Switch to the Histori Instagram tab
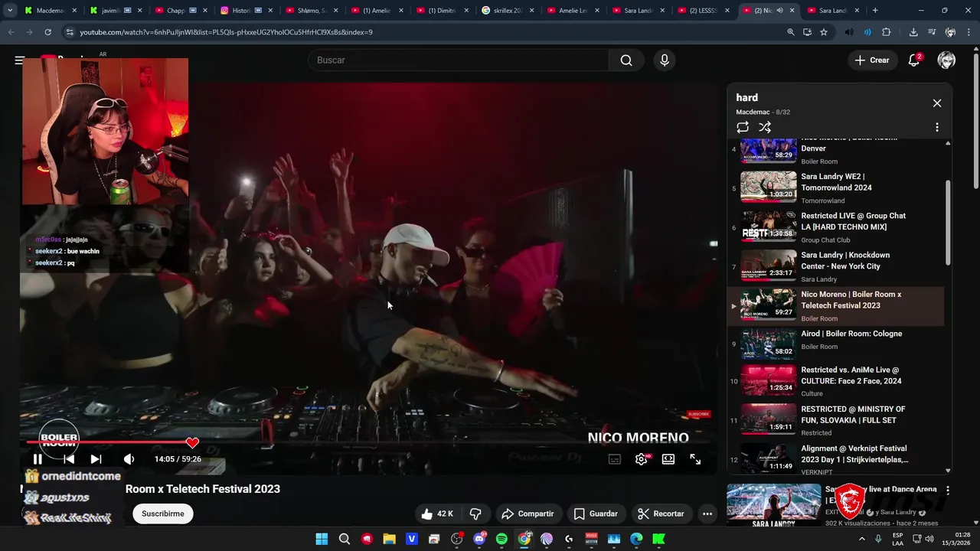980x551 pixels. 246,11
